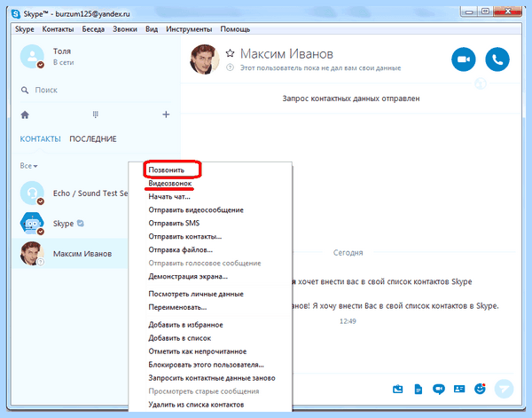Image resolution: width=532 pixels, height=418 pixels.
Task: Mark Максим Иванов as favorite with star icon
Action: click(x=230, y=53)
